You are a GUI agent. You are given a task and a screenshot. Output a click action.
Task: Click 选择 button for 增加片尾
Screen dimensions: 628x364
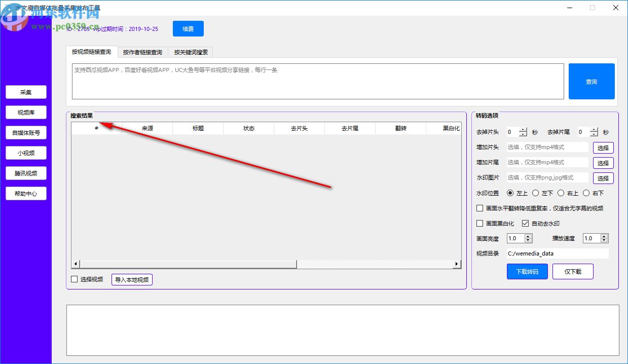pyautogui.click(x=603, y=163)
